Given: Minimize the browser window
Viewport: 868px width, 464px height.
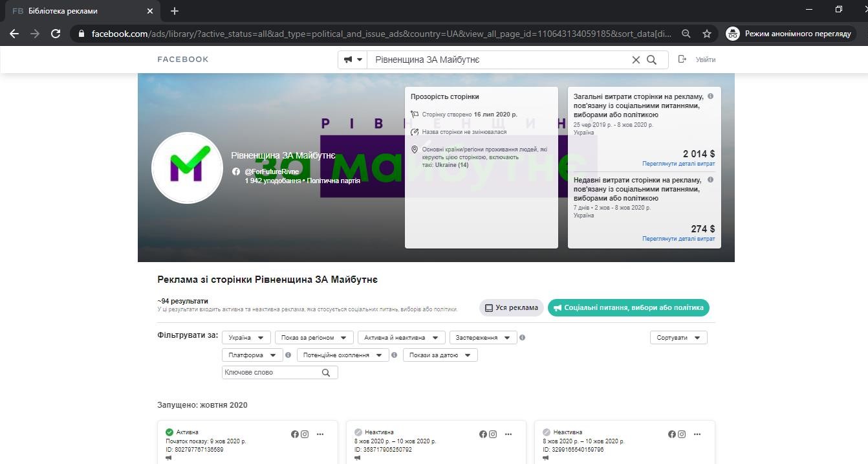Looking at the screenshot, I should (809, 10).
